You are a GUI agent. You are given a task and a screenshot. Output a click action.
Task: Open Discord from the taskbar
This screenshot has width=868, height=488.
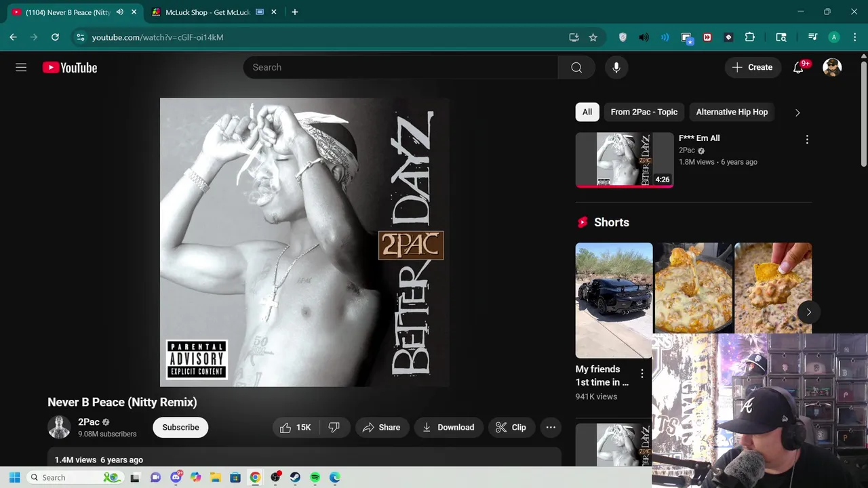pos(176,477)
